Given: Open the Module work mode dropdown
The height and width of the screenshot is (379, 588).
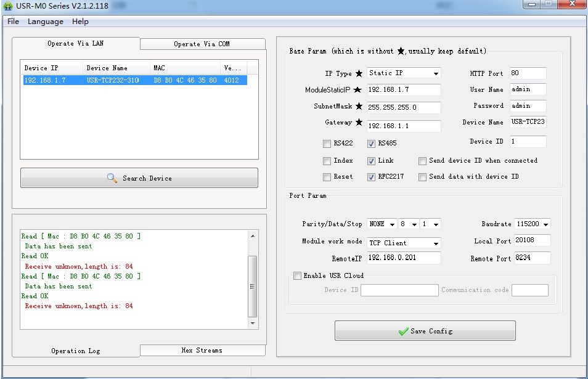Looking at the screenshot, I should pos(404,243).
